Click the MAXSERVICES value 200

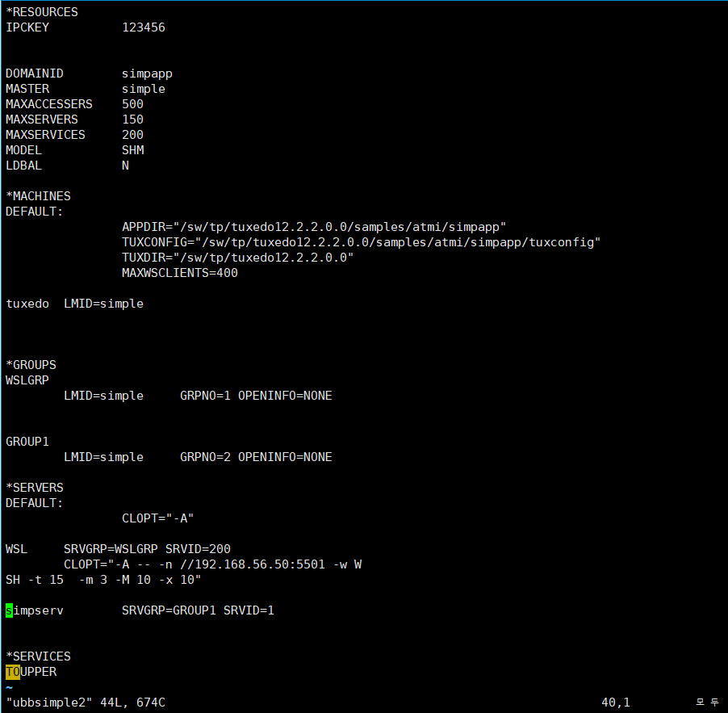[133, 135]
